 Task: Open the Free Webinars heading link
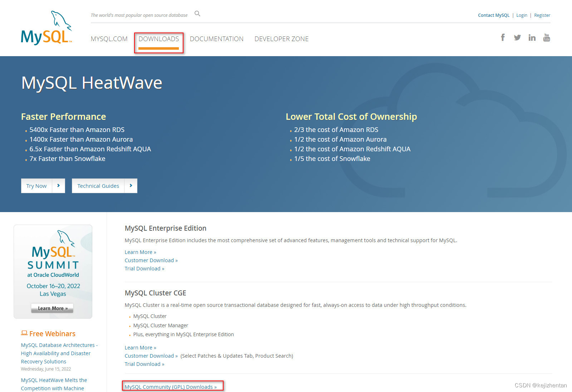click(52, 334)
